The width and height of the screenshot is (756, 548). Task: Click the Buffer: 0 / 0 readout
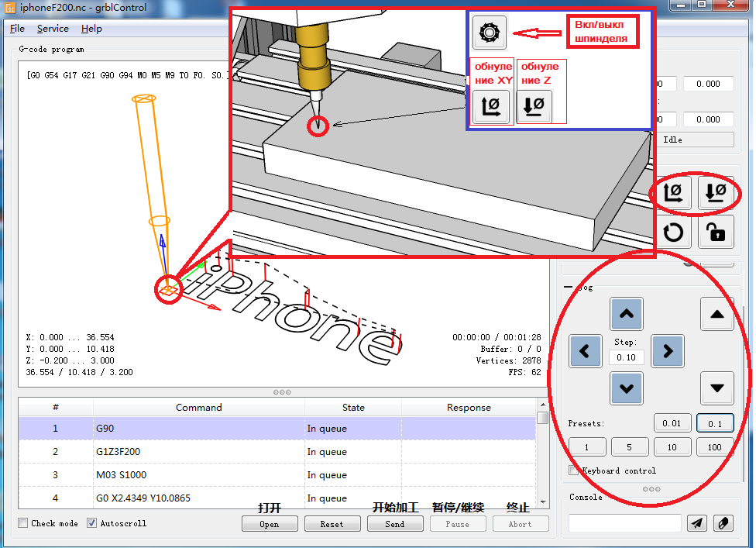510,350
